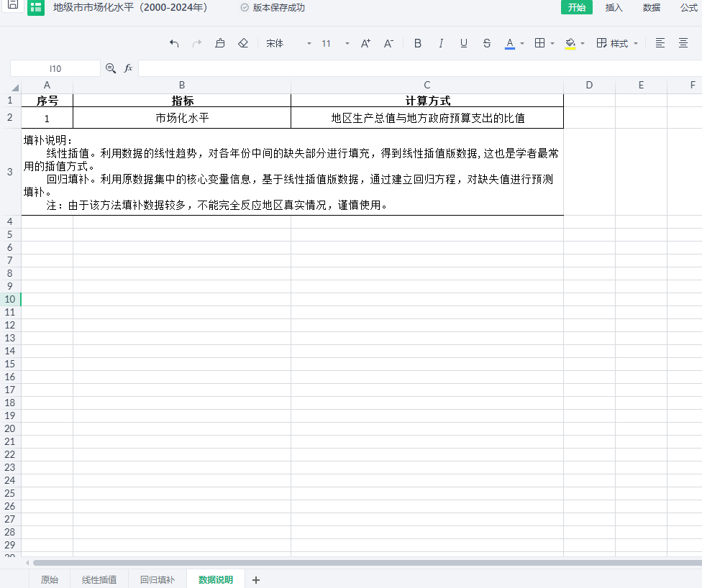Select the 开始 ribbon tab
This screenshot has width=702, height=588.
tap(577, 7)
